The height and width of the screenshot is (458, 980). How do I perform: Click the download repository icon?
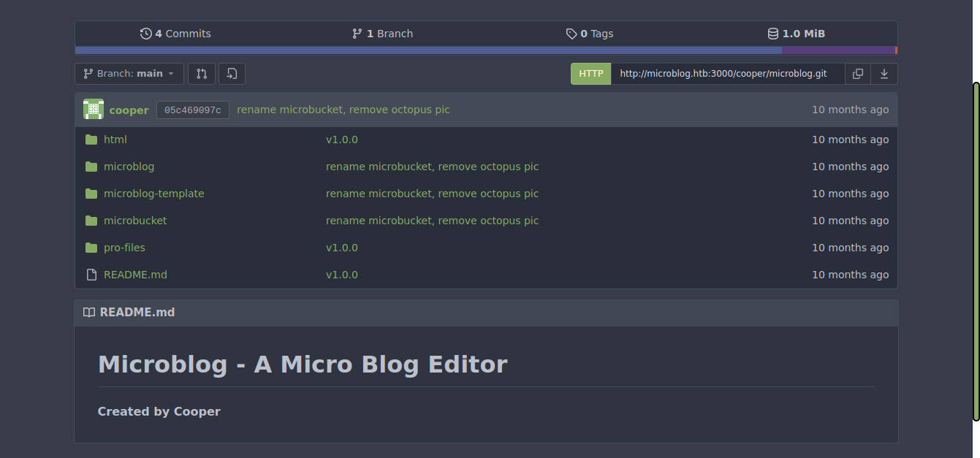click(884, 74)
